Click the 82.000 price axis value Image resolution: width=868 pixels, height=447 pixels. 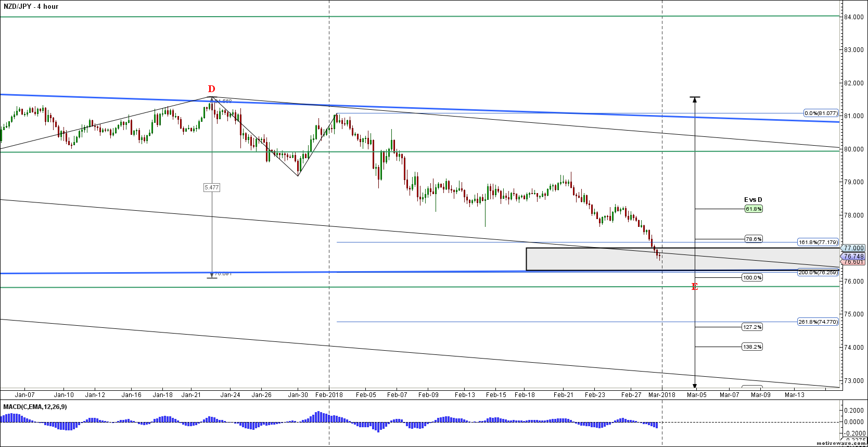point(854,83)
